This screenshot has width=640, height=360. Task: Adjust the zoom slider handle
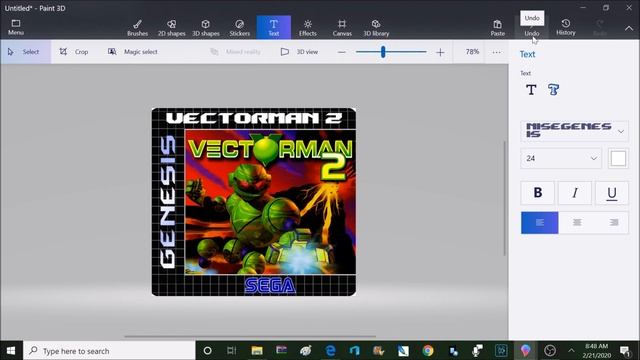tap(383, 52)
